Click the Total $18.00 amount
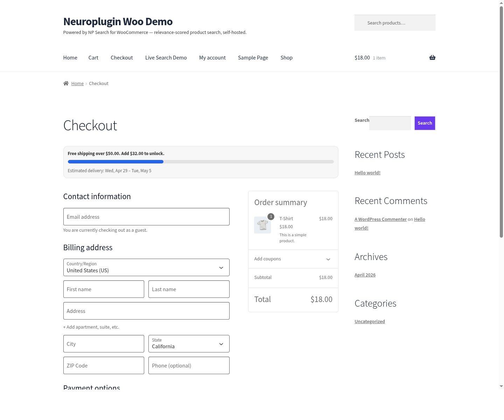504x420 pixels. tap(321, 299)
